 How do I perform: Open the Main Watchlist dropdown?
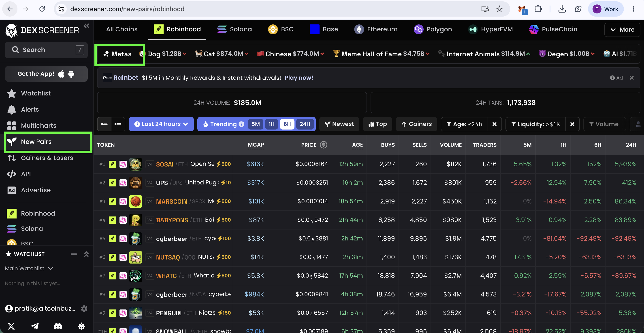pyautogui.click(x=29, y=268)
